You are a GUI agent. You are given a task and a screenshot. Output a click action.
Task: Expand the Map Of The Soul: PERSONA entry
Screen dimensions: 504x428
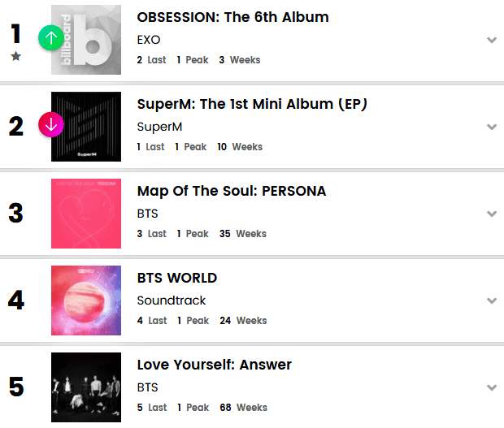tap(491, 214)
